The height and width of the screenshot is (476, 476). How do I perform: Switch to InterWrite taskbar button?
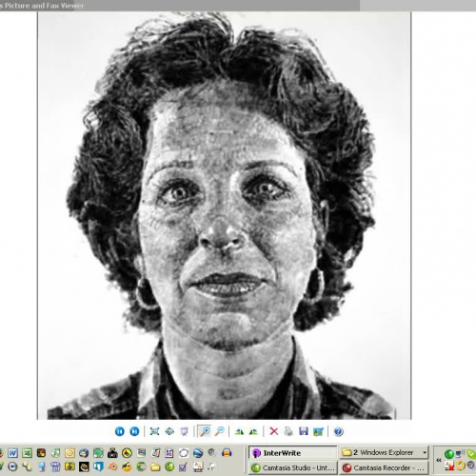tap(292, 453)
